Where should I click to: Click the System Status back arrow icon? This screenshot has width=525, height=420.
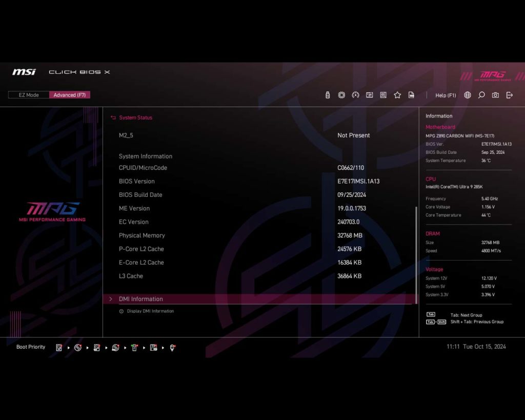[x=113, y=117]
